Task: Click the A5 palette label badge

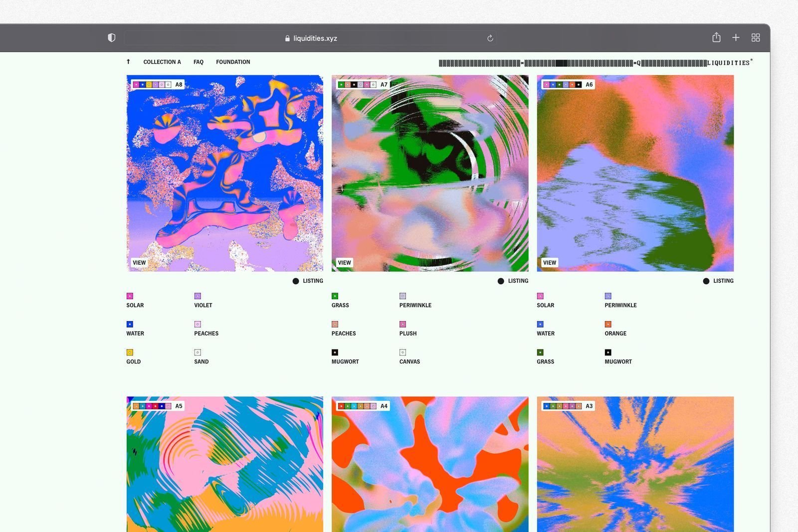Action: point(158,406)
